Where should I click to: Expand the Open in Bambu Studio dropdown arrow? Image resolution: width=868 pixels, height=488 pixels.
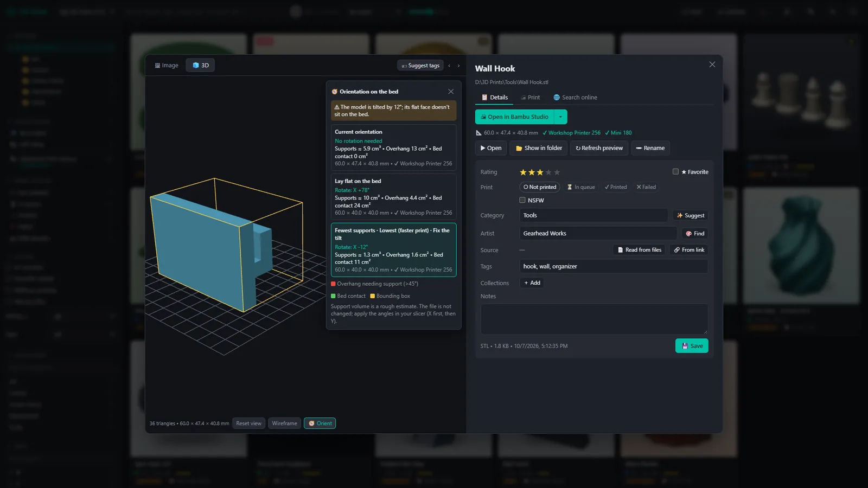click(560, 117)
